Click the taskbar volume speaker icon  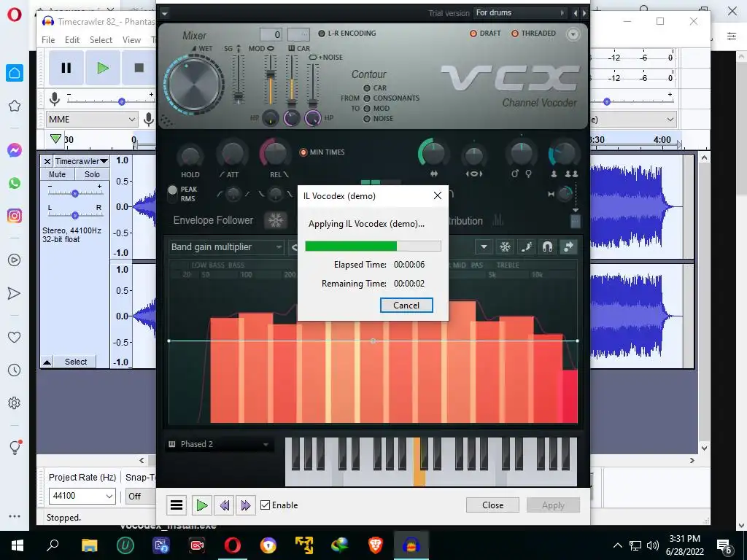[653, 545]
